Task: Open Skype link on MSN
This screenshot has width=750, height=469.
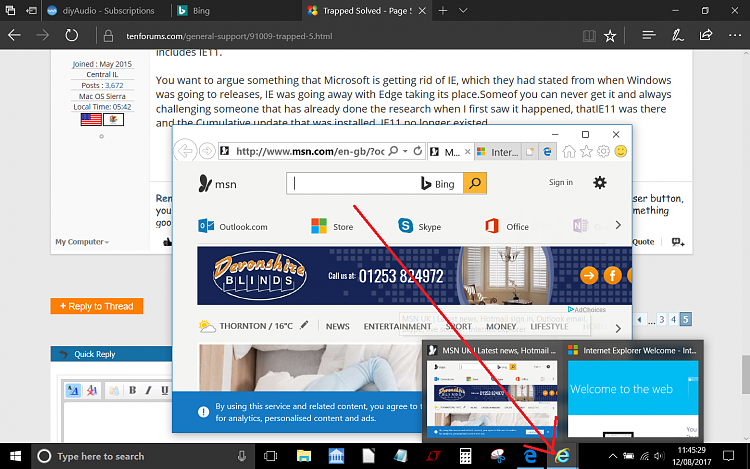Action: (419, 226)
